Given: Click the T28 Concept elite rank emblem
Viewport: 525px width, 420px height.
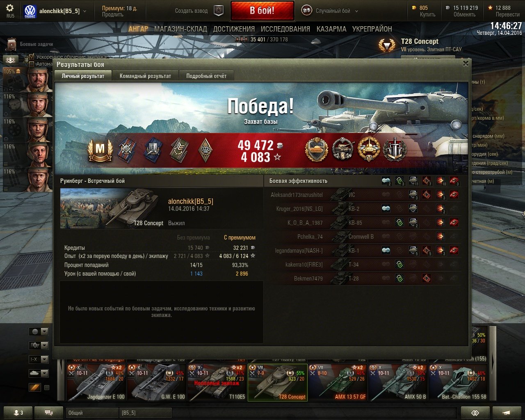Looking at the screenshot, I should (x=386, y=45).
